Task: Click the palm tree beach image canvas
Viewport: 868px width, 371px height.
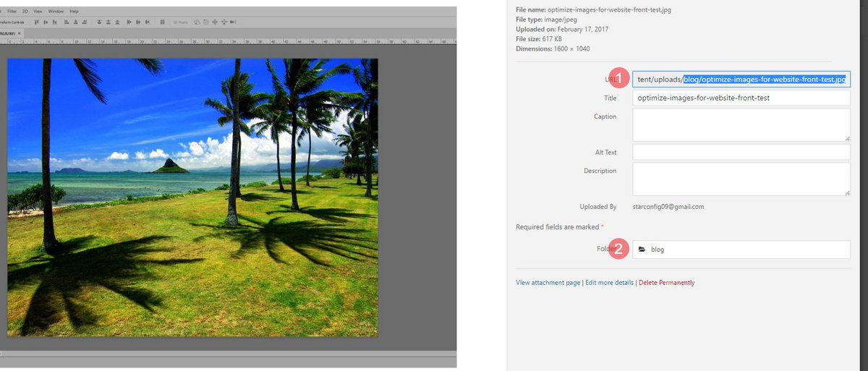Action: click(192, 197)
